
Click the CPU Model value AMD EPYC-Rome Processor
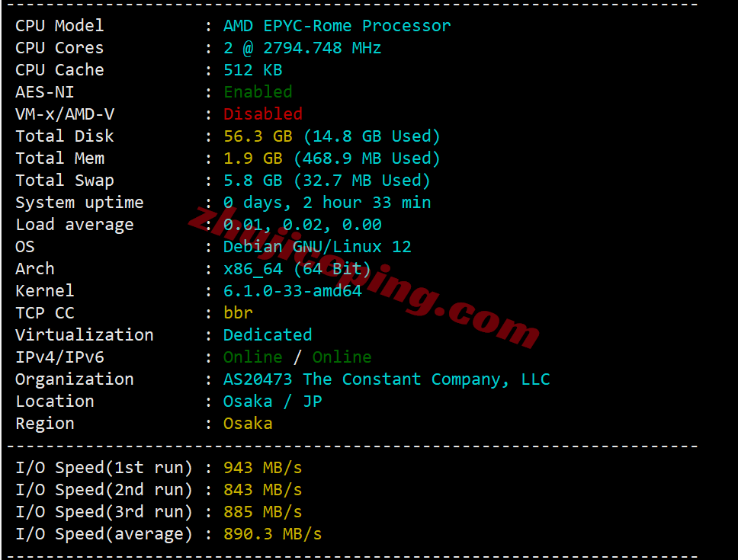(x=336, y=26)
